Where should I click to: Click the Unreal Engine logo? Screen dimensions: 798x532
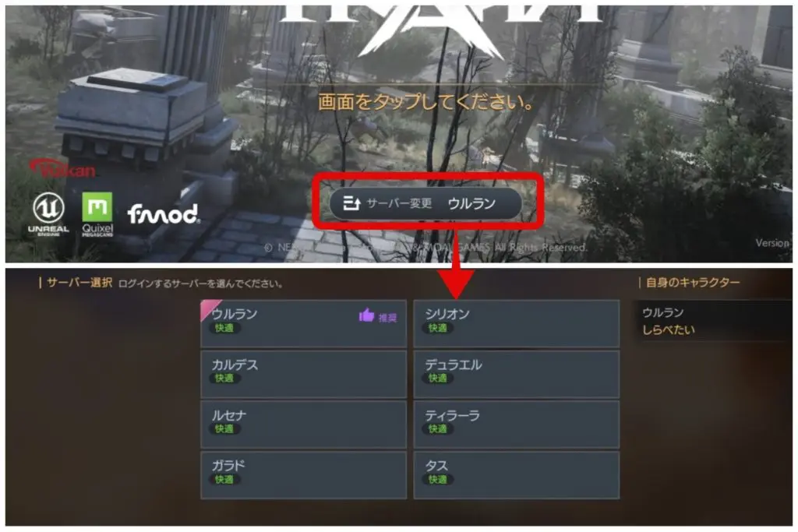click(48, 213)
